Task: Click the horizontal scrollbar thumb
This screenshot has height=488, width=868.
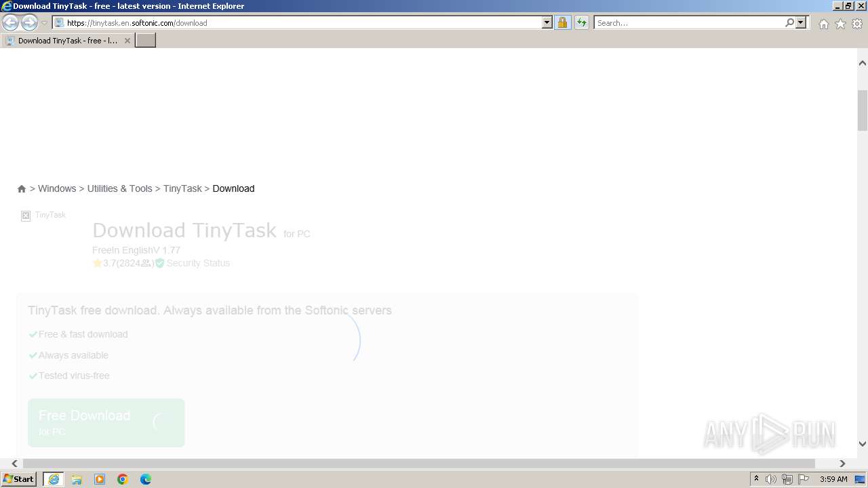Action: [x=418, y=464]
